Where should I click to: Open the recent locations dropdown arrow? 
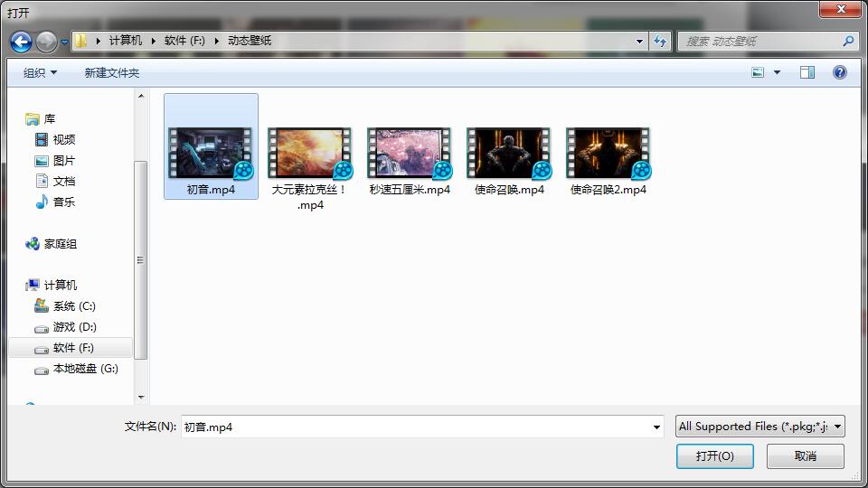coord(64,42)
